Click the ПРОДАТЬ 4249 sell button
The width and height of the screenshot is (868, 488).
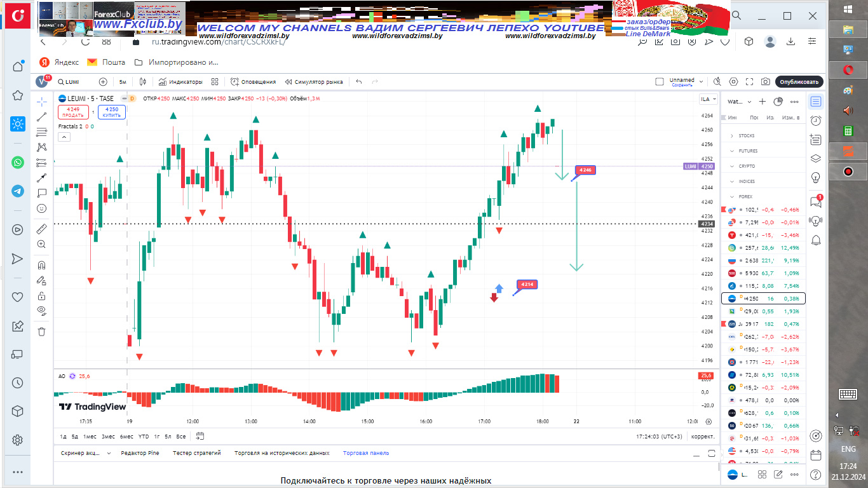click(73, 112)
